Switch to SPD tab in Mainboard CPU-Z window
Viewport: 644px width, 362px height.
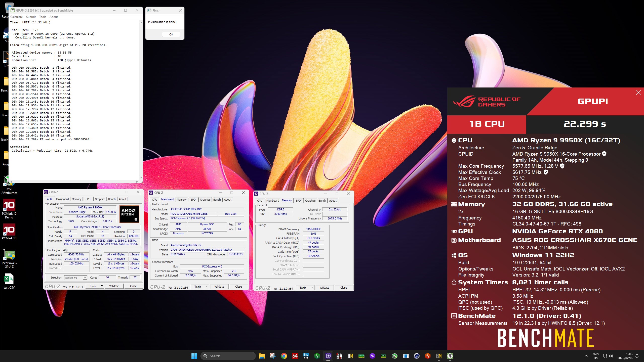point(193,200)
